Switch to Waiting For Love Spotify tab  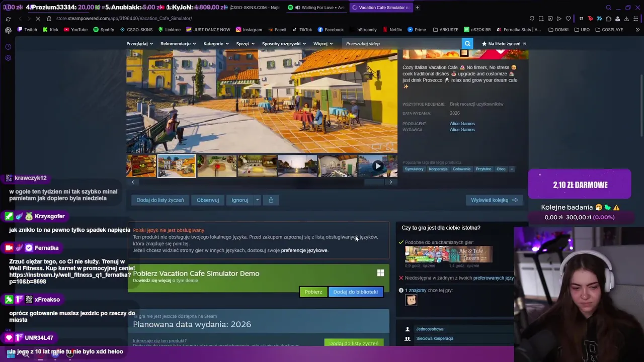click(x=317, y=8)
